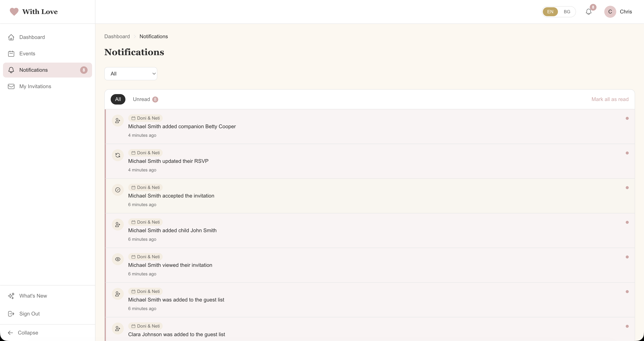
Task: Click the With Love heart logo
Action: (14, 12)
